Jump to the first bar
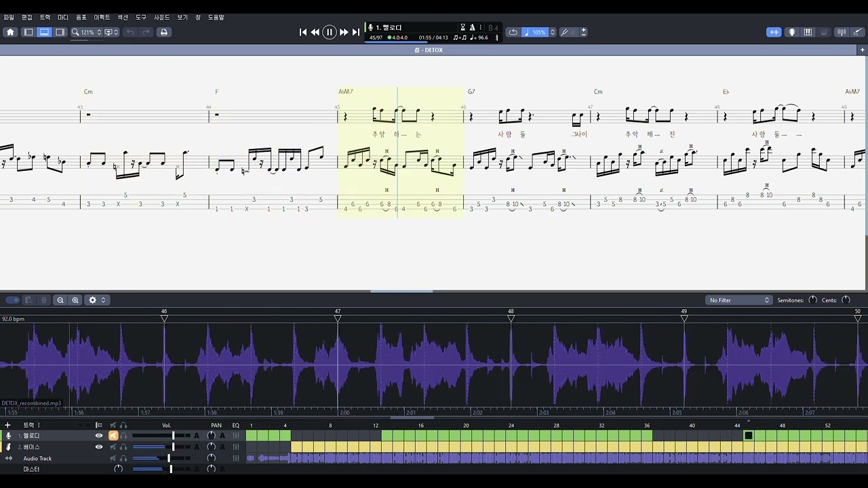The image size is (868, 488). pos(303,32)
